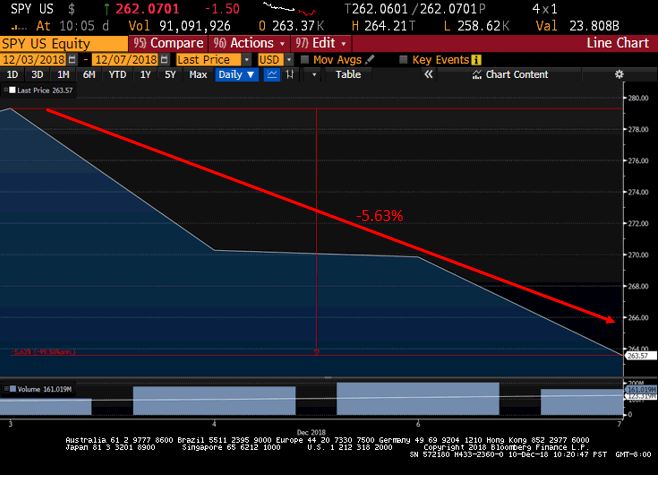Open the start date calendar picker icon
This screenshot has height=477, width=658.
click(x=72, y=60)
